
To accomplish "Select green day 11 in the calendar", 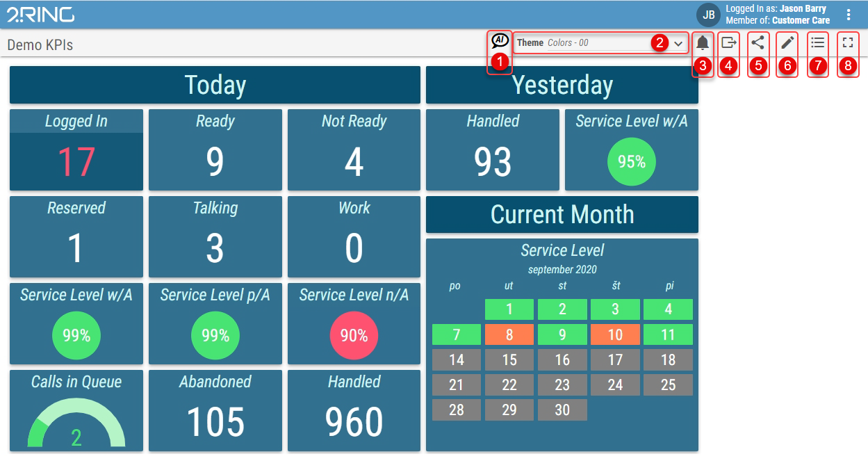I will 668,334.
